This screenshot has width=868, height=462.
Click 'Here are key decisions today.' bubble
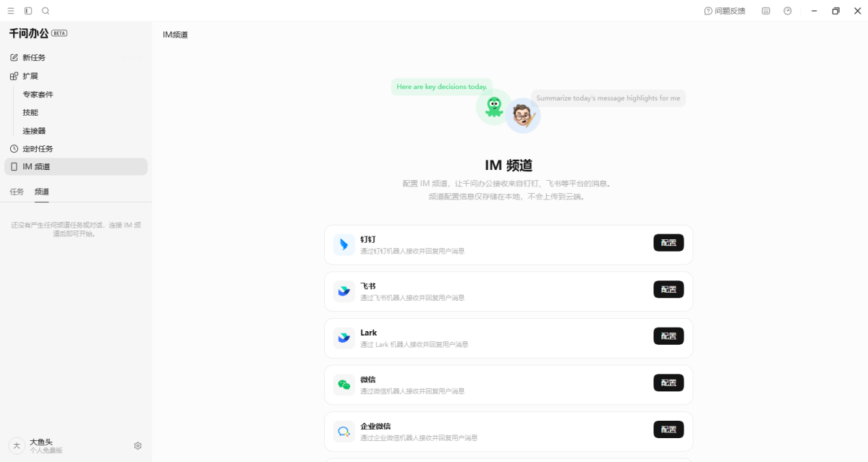tap(442, 87)
